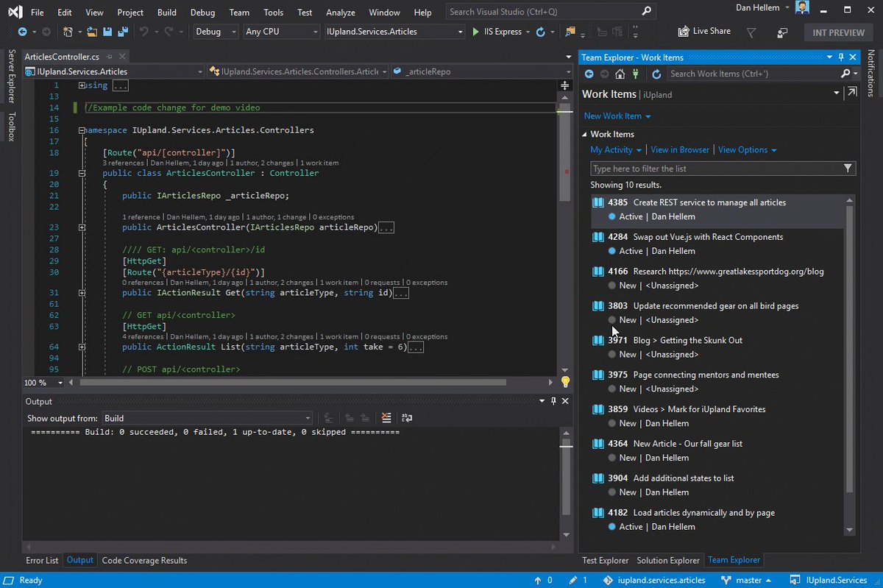Click the green Manage Connections plug icon
883x588 pixels.
[636, 74]
